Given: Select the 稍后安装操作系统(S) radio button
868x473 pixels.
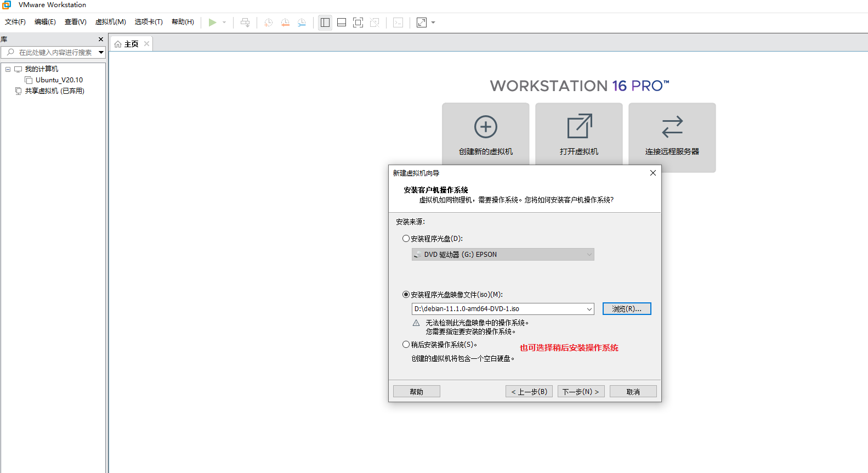Looking at the screenshot, I should [x=406, y=345].
